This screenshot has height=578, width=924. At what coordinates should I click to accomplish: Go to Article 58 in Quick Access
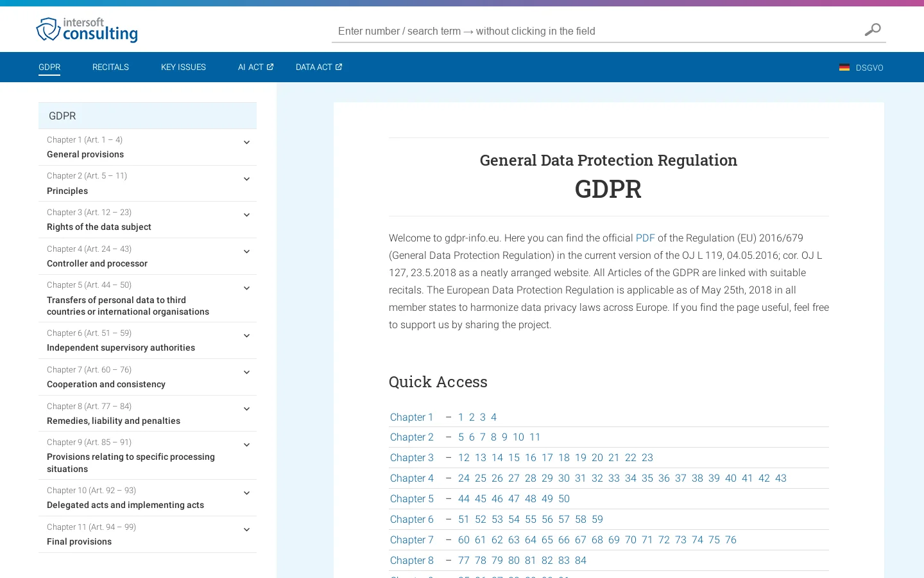click(581, 519)
